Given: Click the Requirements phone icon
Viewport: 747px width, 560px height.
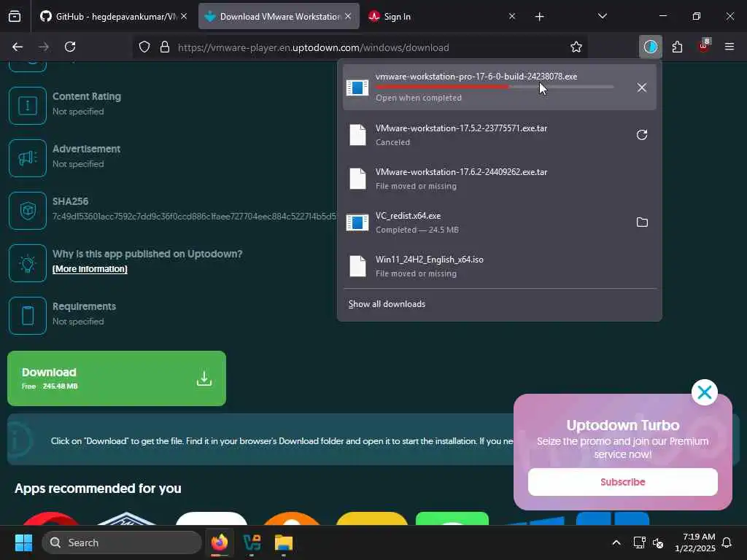Looking at the screenshot, I should point(27,315).
